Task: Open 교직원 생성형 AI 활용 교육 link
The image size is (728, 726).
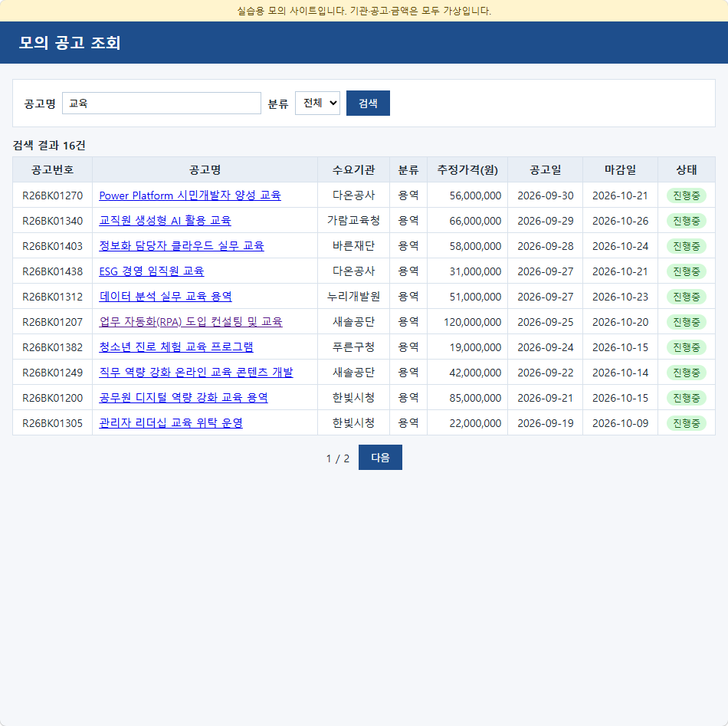Action: [165, 221]
